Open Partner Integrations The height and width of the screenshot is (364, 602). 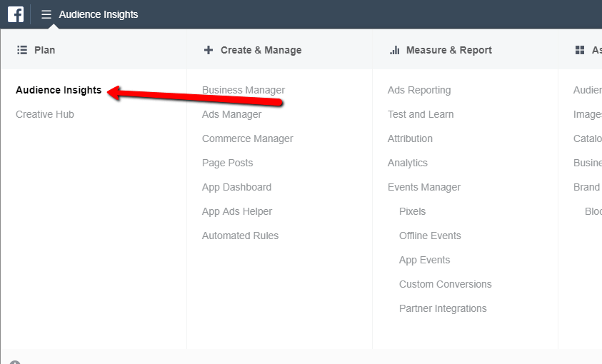[443, 308]
